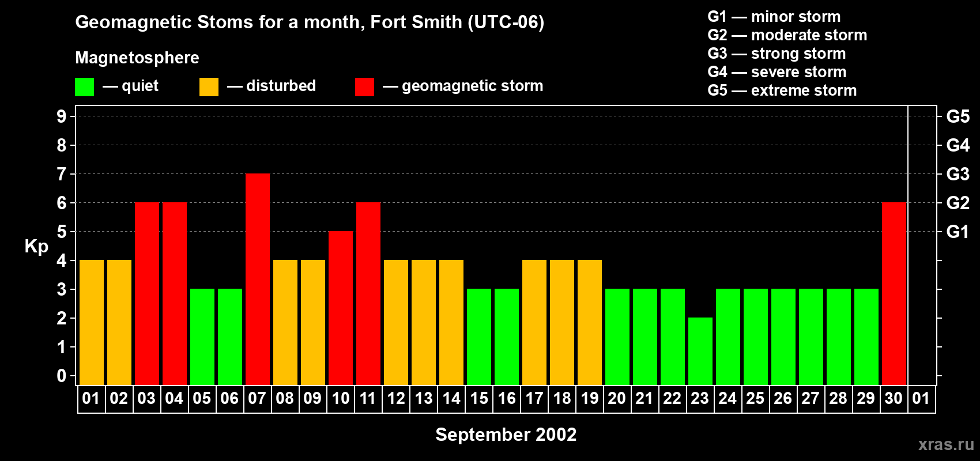The image size is (980, 461).
Task: Click the red bar for day 04
Action: [x=175, y=294]
